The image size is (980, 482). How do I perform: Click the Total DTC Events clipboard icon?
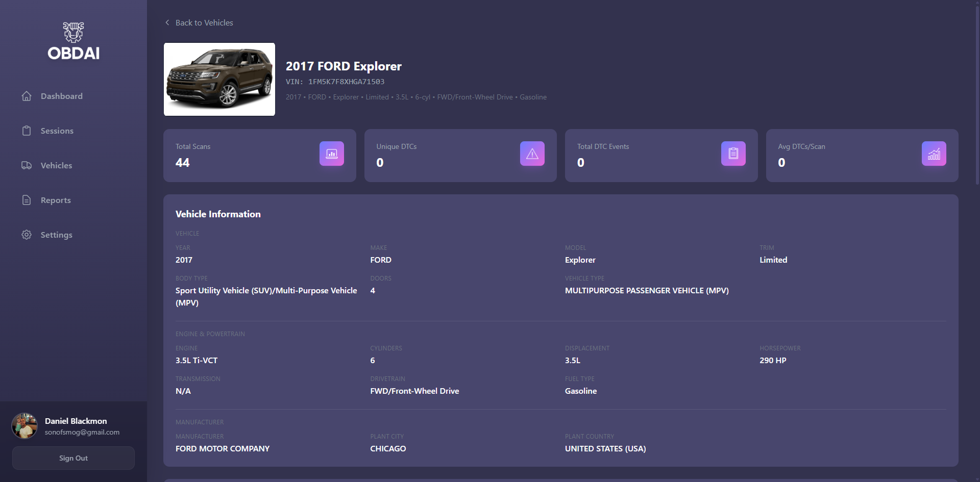click(x=733, y=154)
